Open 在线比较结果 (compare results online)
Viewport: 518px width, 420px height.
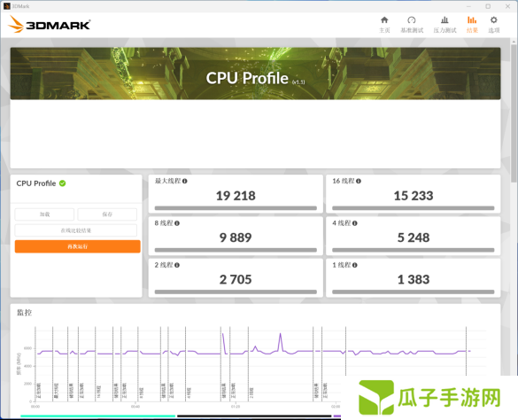pos(75,230)
